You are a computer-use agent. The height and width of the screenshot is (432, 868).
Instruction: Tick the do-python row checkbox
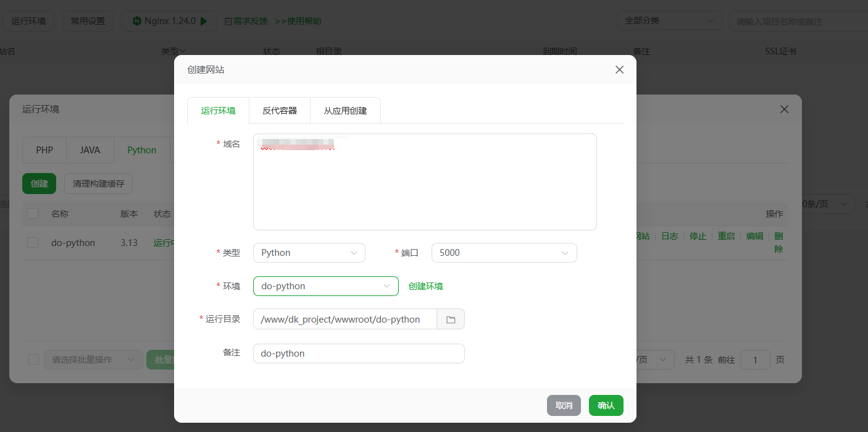pos(33,243)
